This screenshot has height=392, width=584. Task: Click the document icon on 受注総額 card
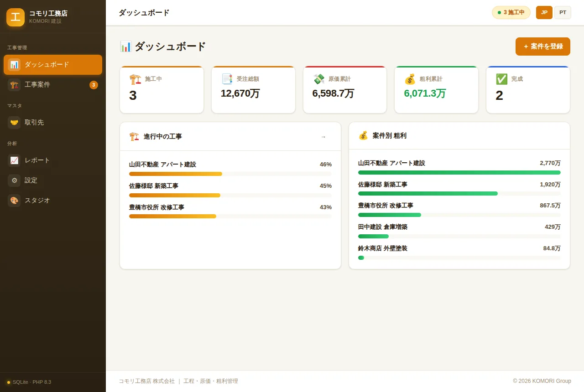point(227,79)
